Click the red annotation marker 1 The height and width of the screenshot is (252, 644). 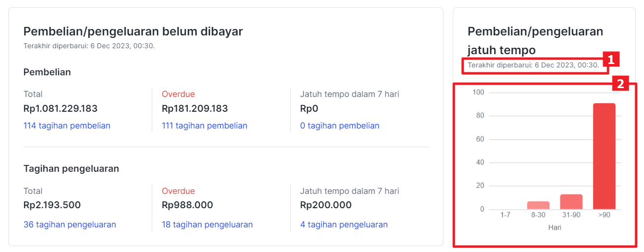coord(611,60)
